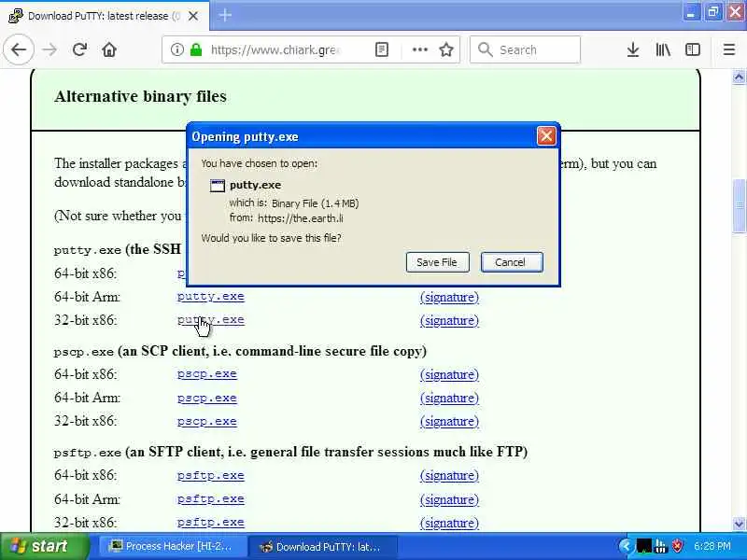
Task: Open signature for 64-bit Arm pscp.exe
Action: coord(449,399)
